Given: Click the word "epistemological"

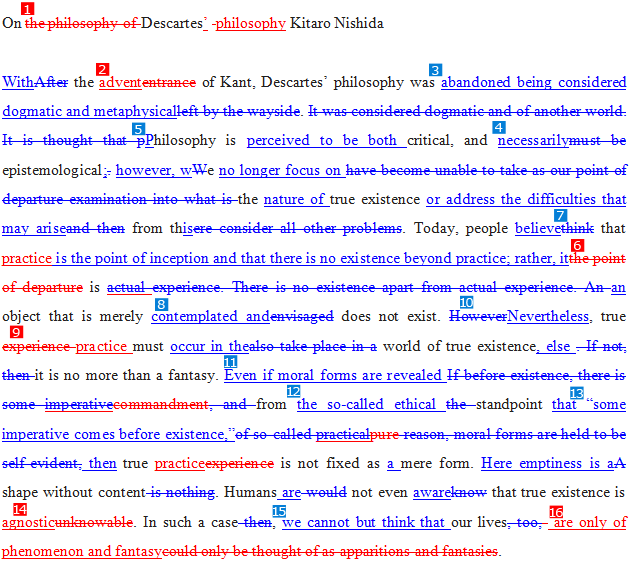Looking at the screenshot, I should (x=52, y=170).
